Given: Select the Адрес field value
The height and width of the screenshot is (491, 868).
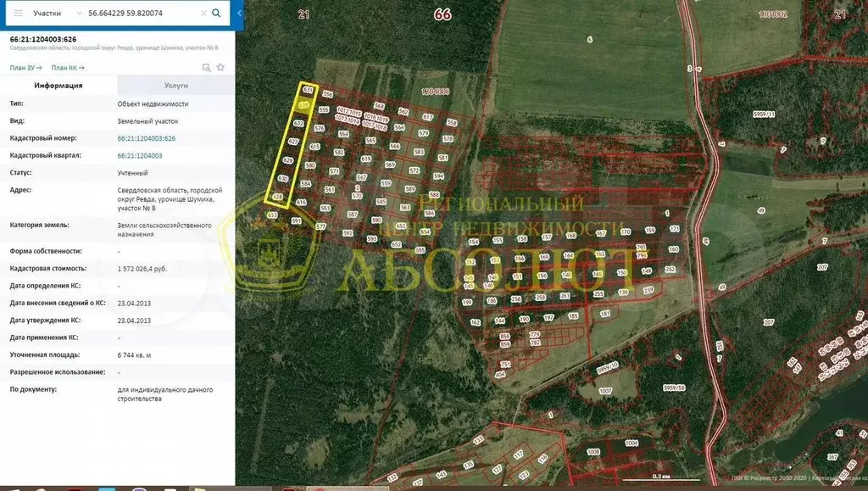Looking at the screenshot, I should point(170,198).
